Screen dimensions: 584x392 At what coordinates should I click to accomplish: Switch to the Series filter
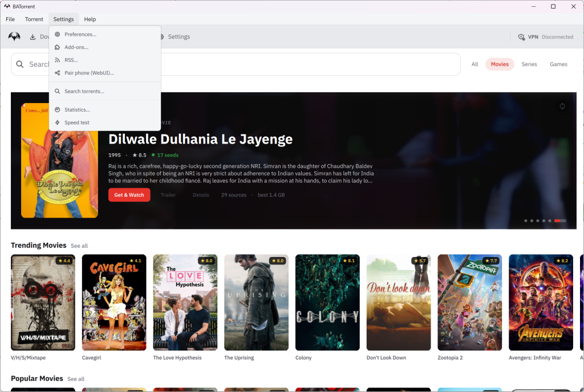[x=529, y=64]
